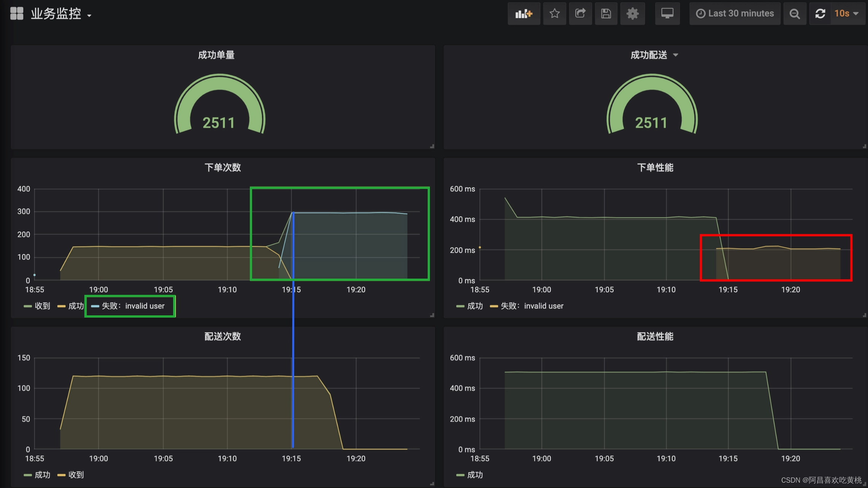Viewport: 868px width, 488px height.
Task: Toggle the 收到 series in 下单次数 legend
Action: pos(43,306)
